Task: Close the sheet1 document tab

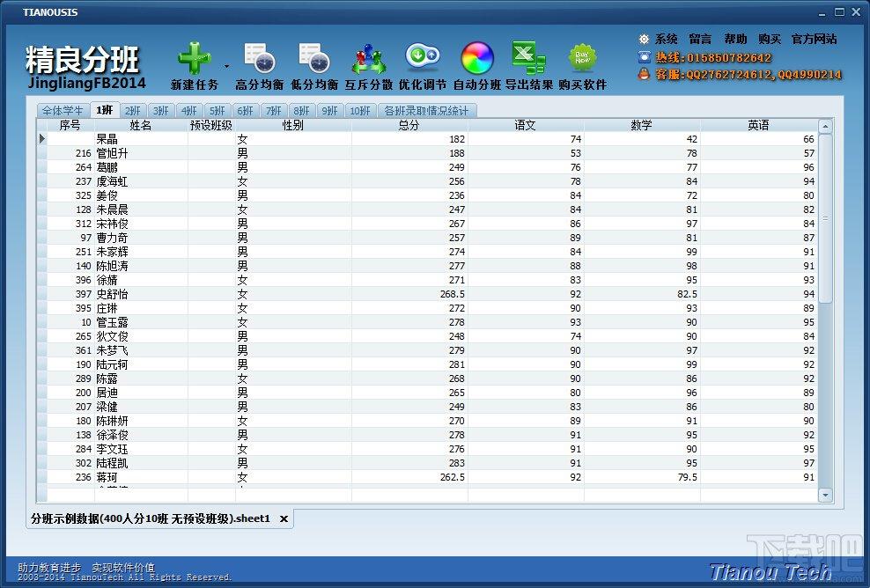Action: click(x=284, y=519)
